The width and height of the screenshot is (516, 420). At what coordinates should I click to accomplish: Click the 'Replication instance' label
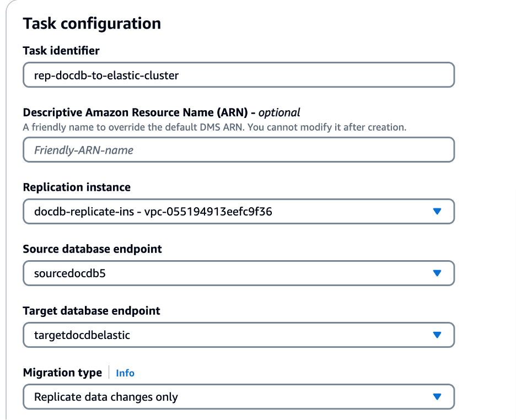(77, 187)
